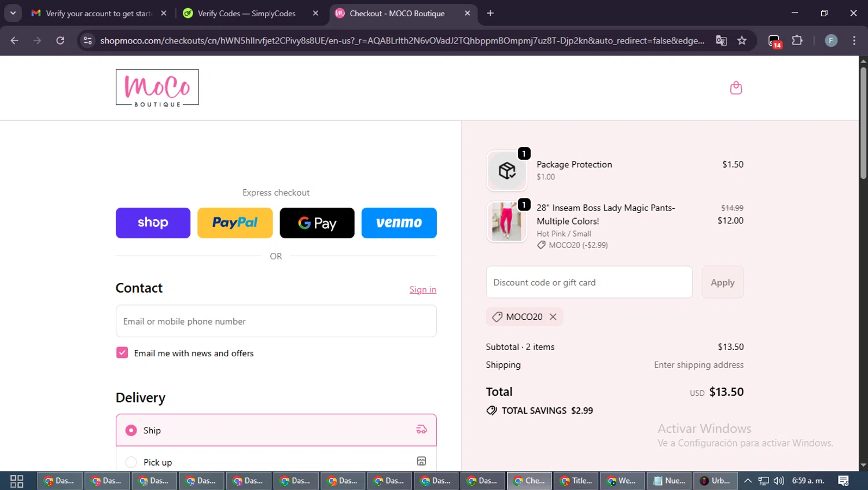Click the "MOCO20 (-$2.99)" discount line
The height and width of the screenshot is (490, 868).
point(578,245)
